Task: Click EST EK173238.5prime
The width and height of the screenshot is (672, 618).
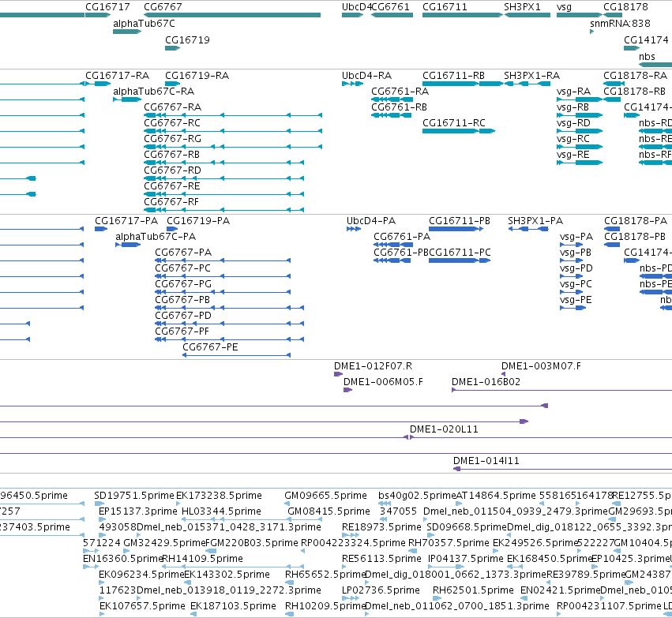Action: coord(219,496)
